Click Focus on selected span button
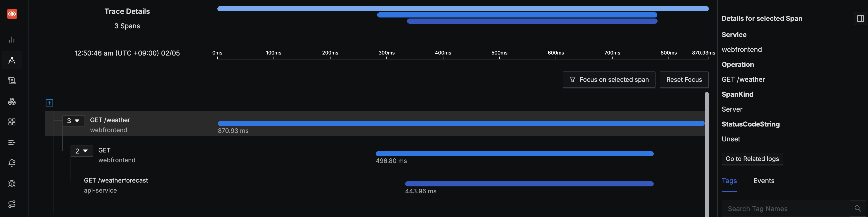 pyautogui.click(x=609, y=80)
